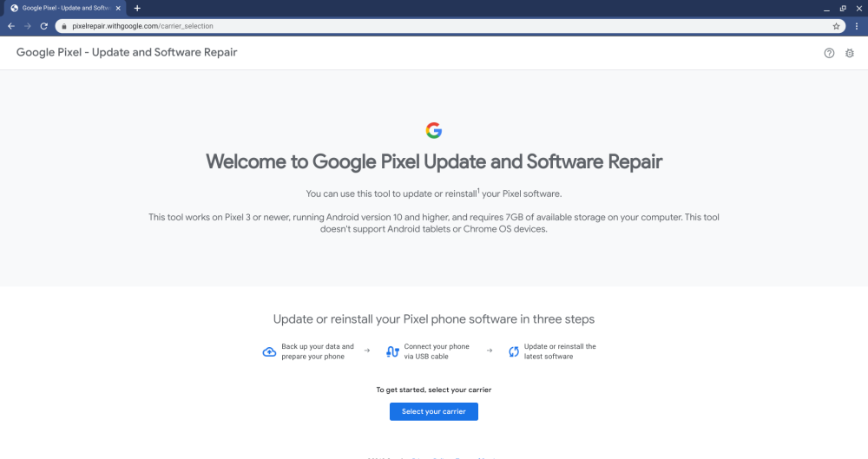This screenshot has width=868, height=459.
Task: Click the USB cable connection icon
Action: coord(391,351)
